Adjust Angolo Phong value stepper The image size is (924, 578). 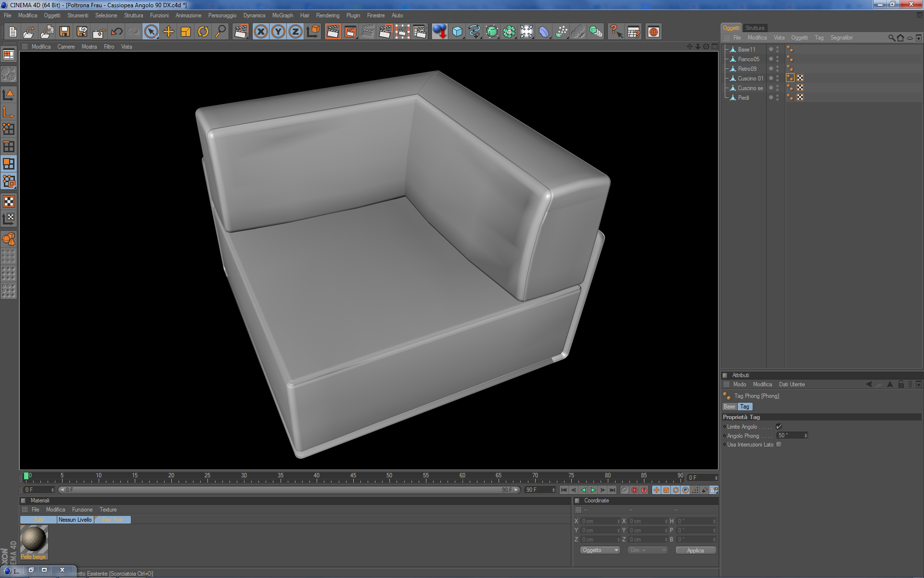[x=806, y=435]
